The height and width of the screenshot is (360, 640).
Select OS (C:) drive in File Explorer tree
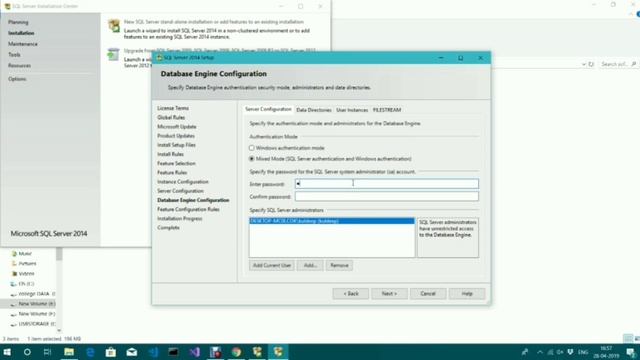click(x=26, y=284)
